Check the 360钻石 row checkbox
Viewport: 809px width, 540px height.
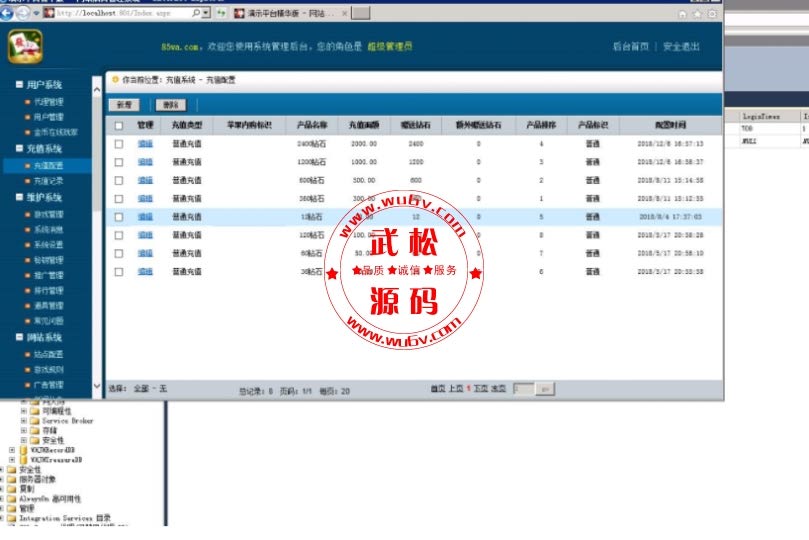pos(119,199)
